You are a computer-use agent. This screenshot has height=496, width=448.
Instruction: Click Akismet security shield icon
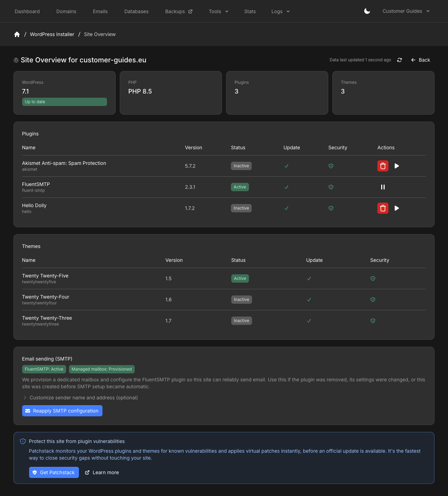[x=331, y=166]
